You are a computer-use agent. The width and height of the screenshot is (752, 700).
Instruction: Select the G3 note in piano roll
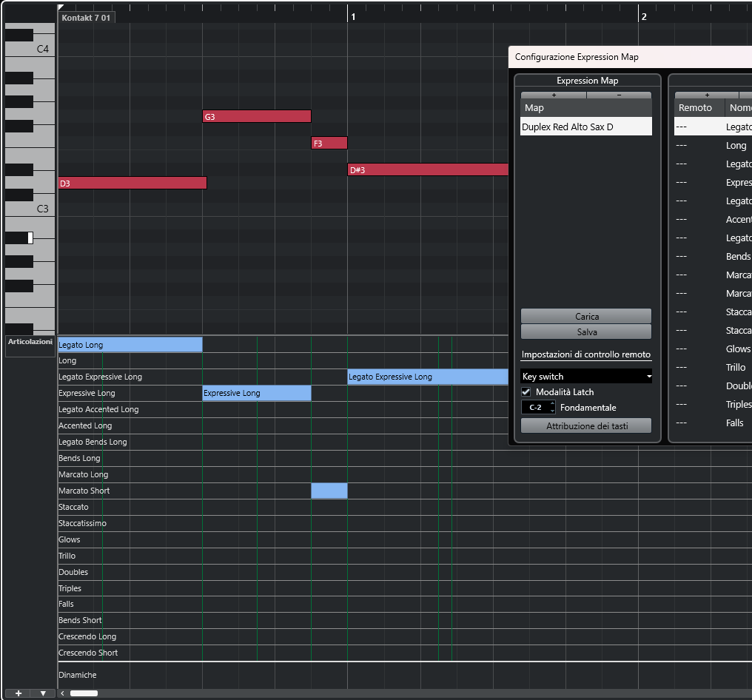click(257, 116)
